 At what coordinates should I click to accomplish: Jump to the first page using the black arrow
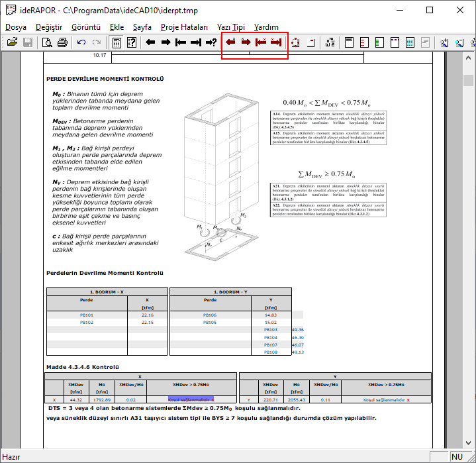[x=181, y=42]
